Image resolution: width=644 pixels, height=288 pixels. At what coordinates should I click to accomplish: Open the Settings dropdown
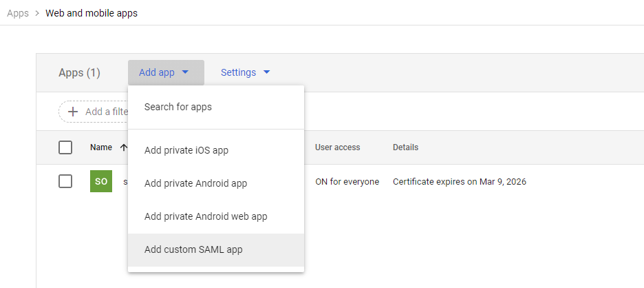pos(246,72)
